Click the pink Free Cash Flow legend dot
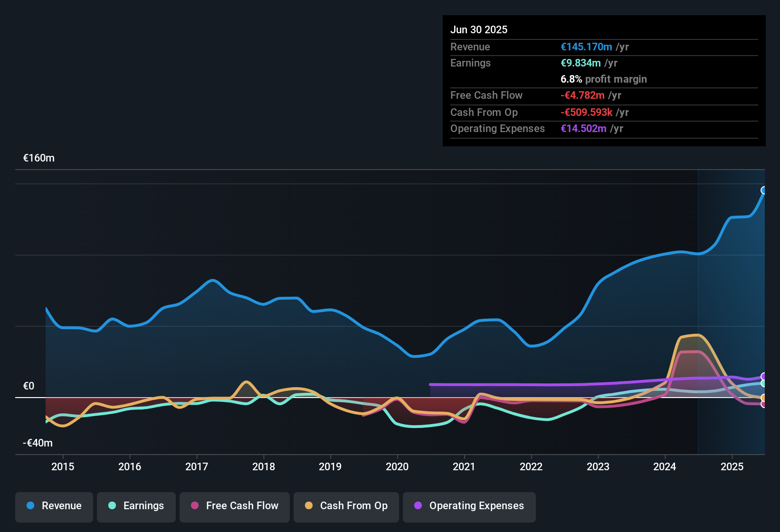The image size is (780, 532). pos(195,506)
